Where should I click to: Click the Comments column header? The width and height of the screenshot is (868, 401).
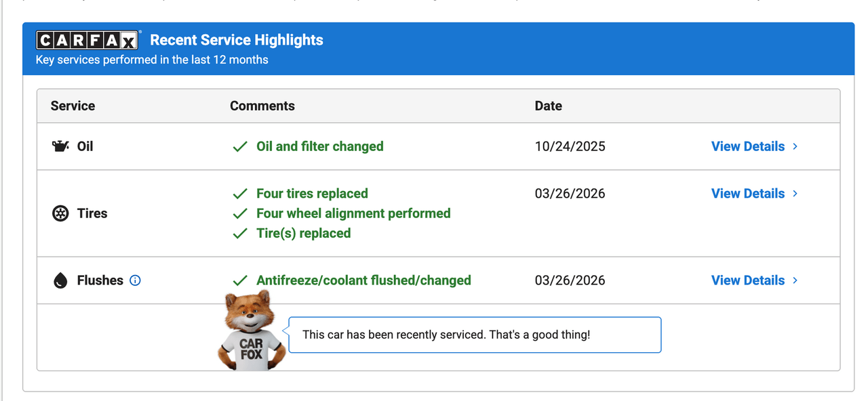click(262, 106)
